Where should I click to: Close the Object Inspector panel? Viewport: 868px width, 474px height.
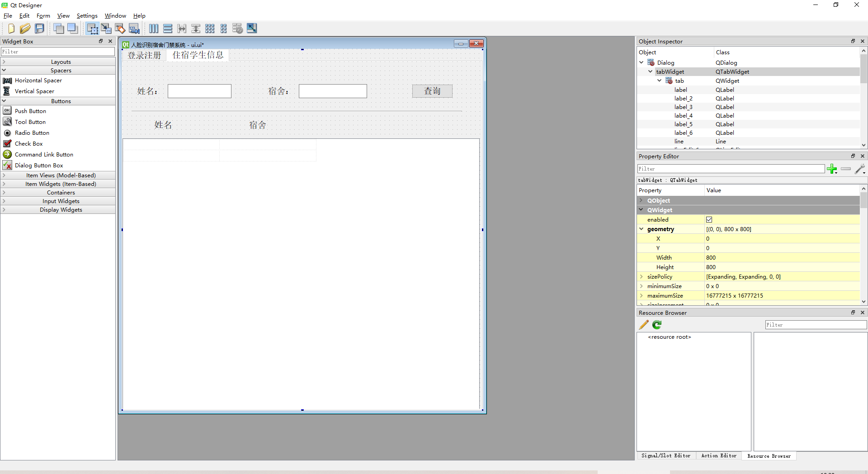863,41
